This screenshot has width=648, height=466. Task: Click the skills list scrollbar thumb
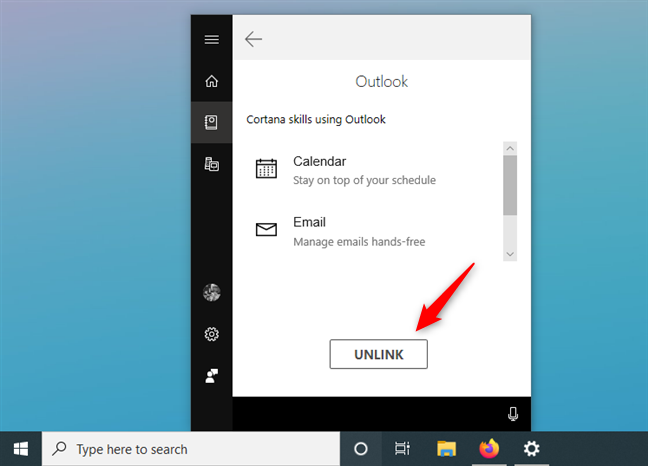click(x=510, y=185)
